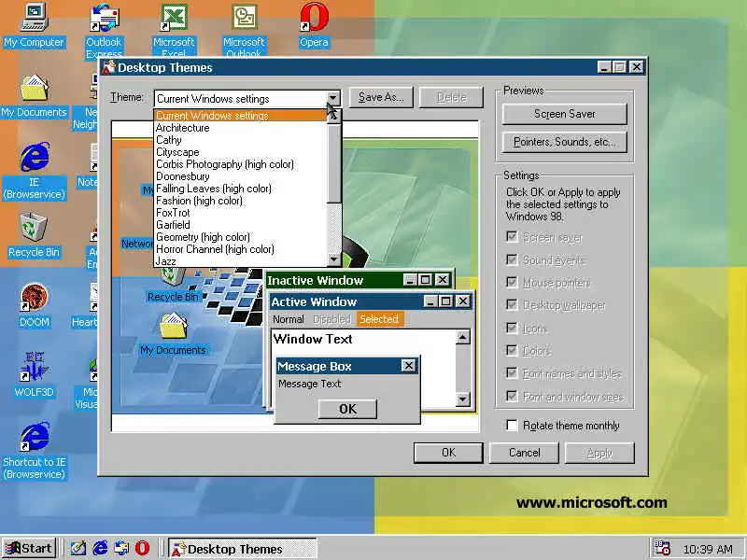
Task: Toggle the Colors checkbox
Action: click(x=512, y=351)
